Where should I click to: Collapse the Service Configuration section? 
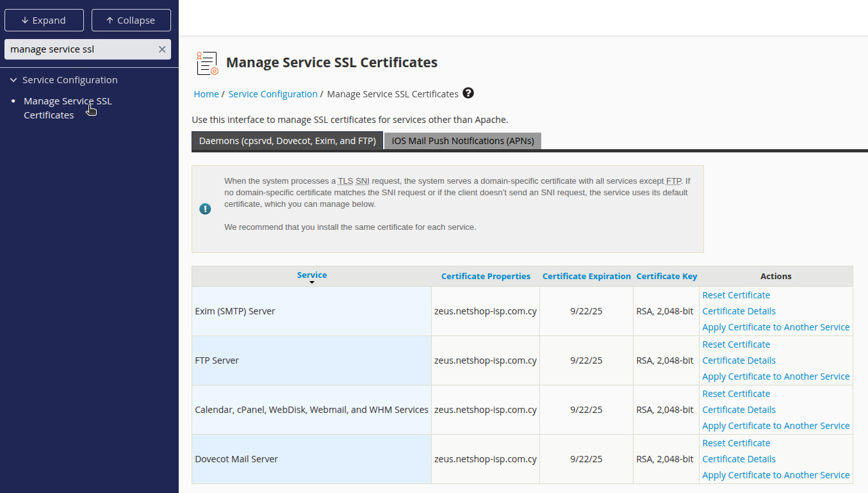[x=13, y=80]
